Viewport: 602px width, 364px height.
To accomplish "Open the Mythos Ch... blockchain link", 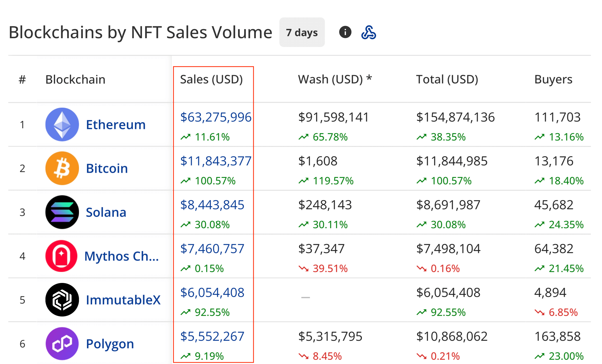I will [121, 256].
